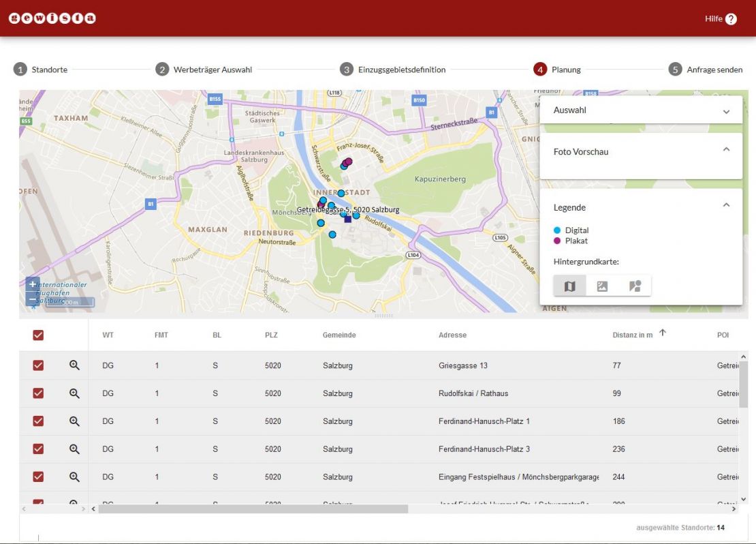Sort by the BL column header
This screenshot has height=544, width=756.
coord(217,335)
